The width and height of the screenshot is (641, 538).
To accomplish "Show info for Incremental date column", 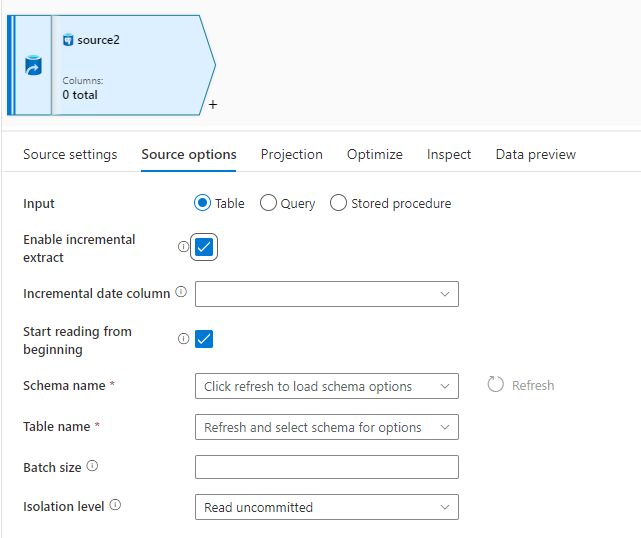I will click(181, 291).
